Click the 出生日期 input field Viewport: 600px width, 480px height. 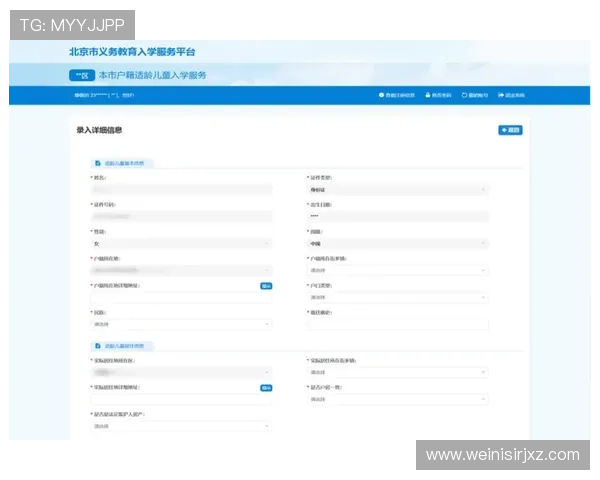click(397, 216)
